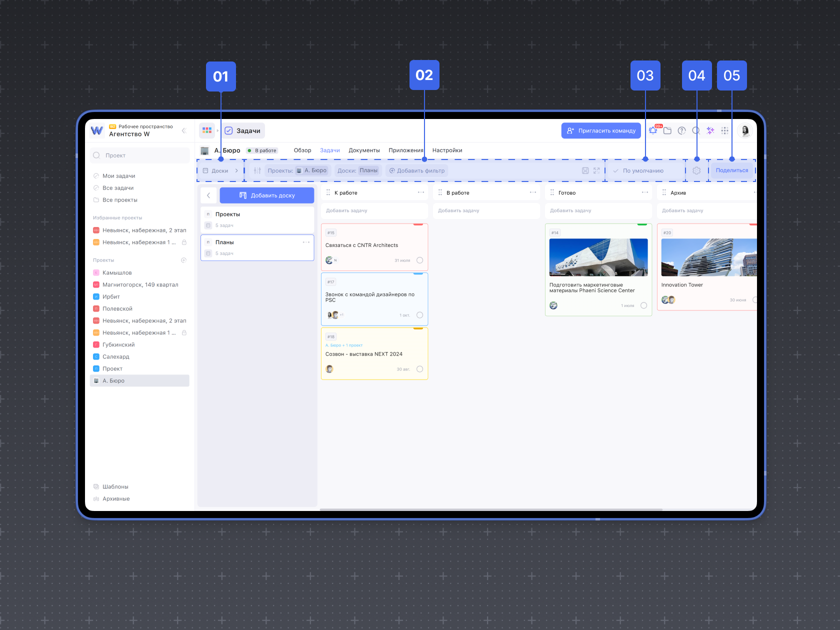Open the dotted grid menu icon

pyautogui.click(x=725, y=130)
